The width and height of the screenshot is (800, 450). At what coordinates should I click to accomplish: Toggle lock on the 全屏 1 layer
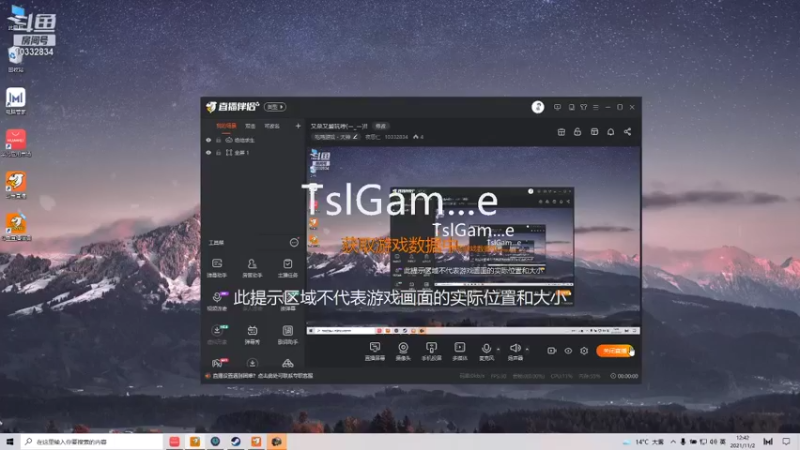tap(218, 153)
